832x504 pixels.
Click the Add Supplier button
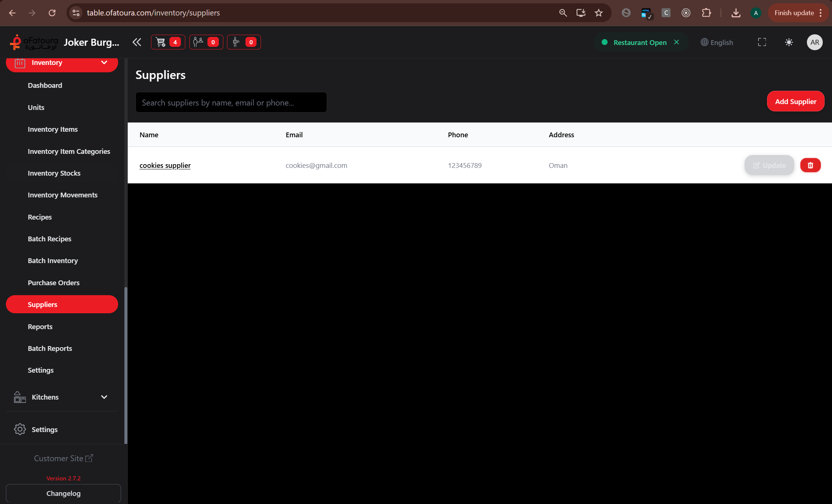[795, 101]
